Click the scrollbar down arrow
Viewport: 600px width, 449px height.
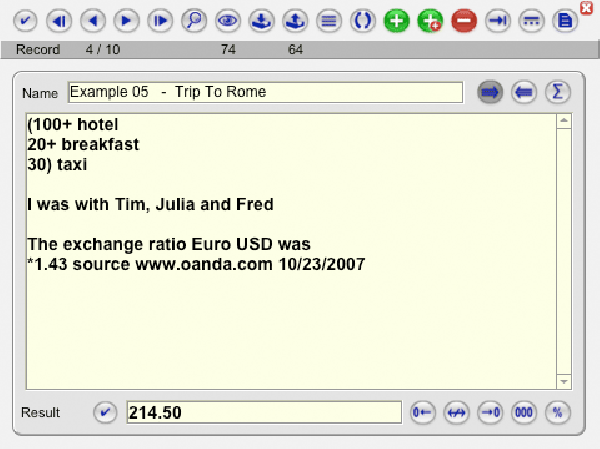coord(564,382)
